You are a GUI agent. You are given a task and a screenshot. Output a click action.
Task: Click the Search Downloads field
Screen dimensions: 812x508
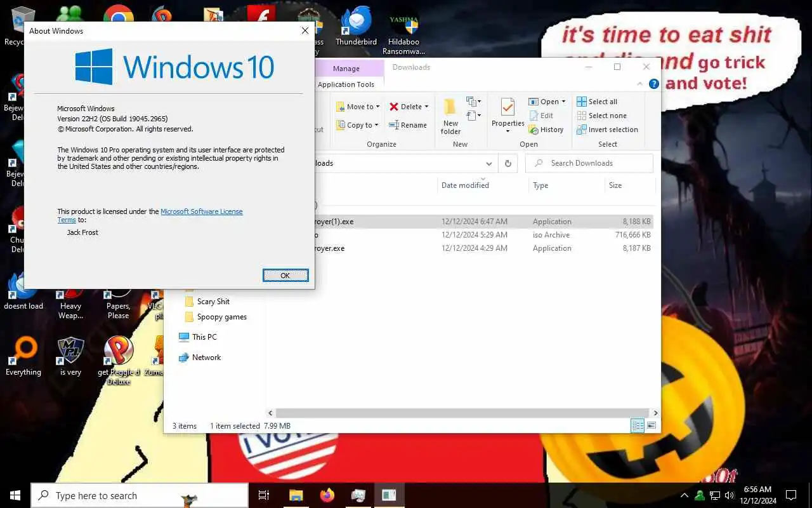coord(589,163)
